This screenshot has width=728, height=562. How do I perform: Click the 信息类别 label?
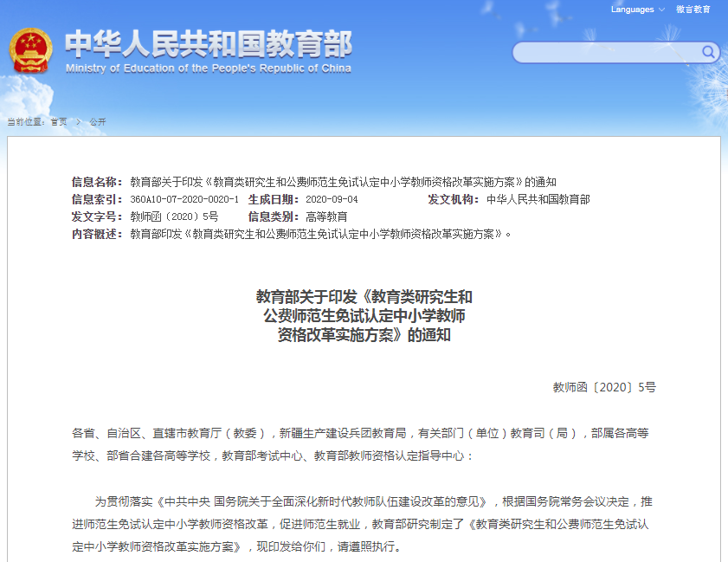[274, 216]
